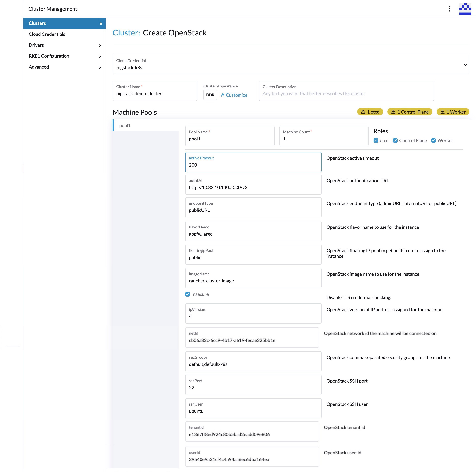
Task: Toggle the Control Plane role checkbox
Action: [395, 140]
